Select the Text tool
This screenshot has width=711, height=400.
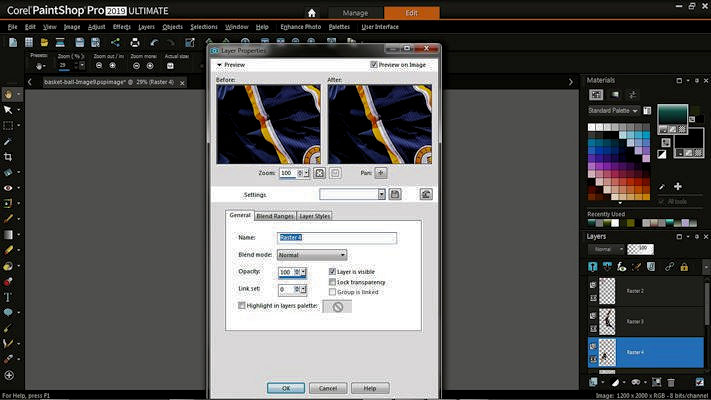[x=8, y=297]
